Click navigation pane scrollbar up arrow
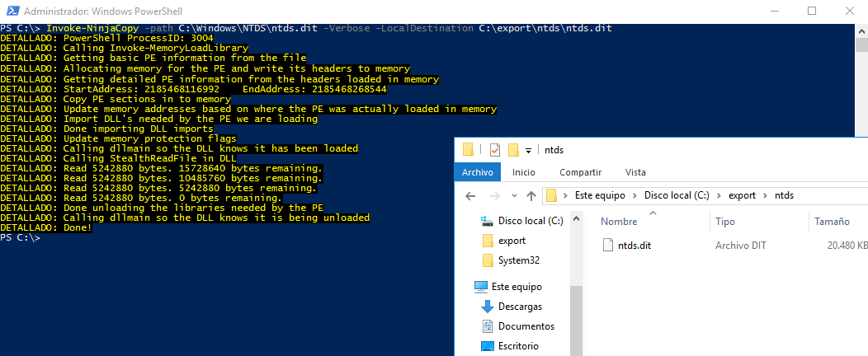 [576, 219]
